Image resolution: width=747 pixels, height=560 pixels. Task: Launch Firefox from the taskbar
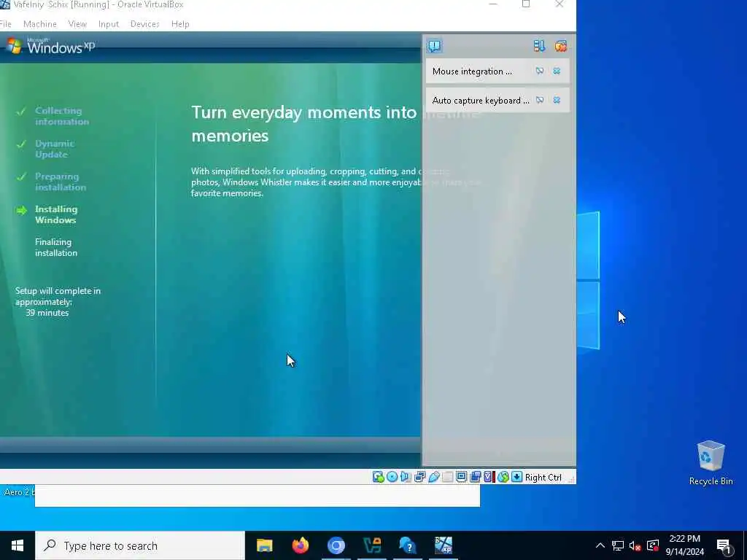click(300, 545)
